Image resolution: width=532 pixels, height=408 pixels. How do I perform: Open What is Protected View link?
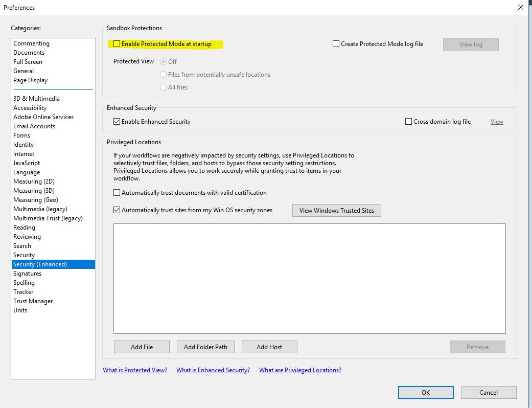(135, 370)
